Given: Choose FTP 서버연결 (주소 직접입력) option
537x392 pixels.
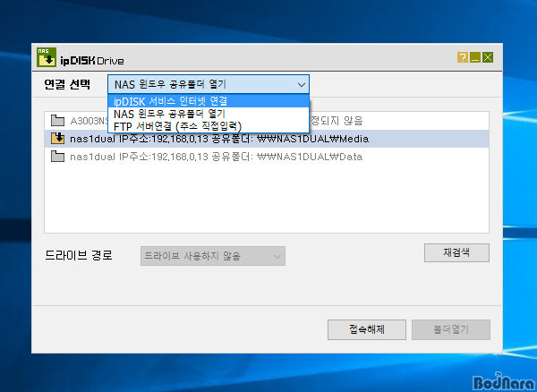Looking at the screenshot, I should click(x=209, y=126).
